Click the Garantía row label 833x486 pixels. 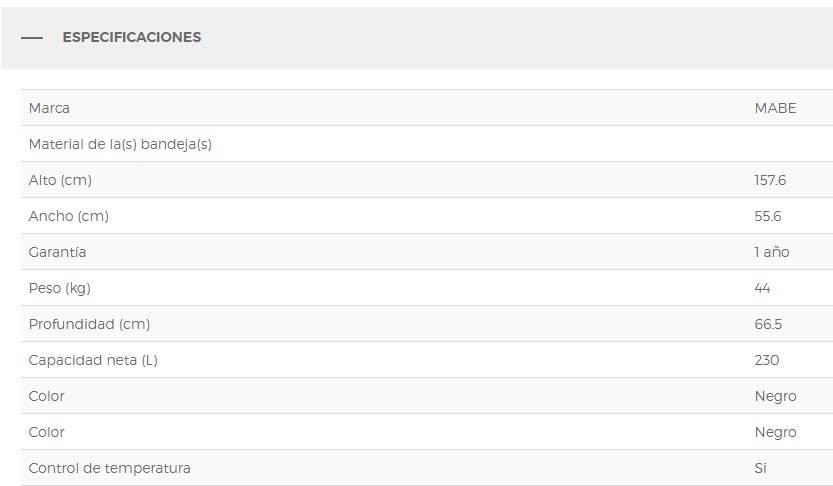[x=57, y=252]
